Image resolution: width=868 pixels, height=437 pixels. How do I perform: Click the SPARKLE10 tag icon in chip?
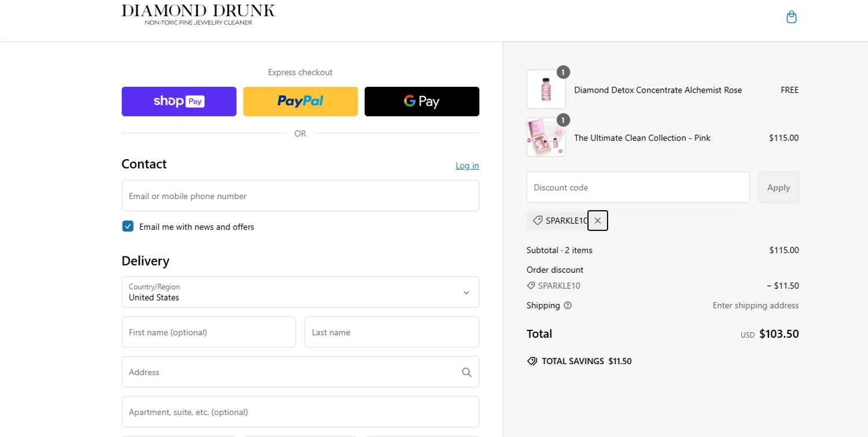538,221
